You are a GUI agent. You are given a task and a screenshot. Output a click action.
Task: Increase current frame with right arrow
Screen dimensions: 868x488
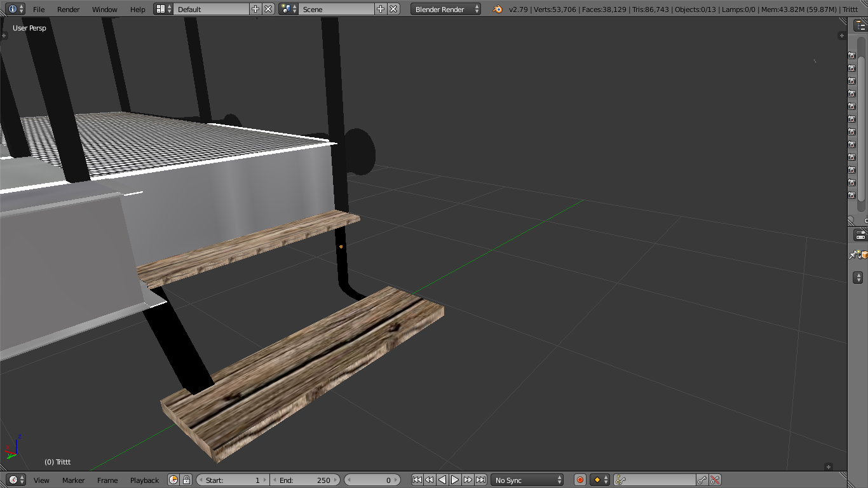[x=397, y=480]
